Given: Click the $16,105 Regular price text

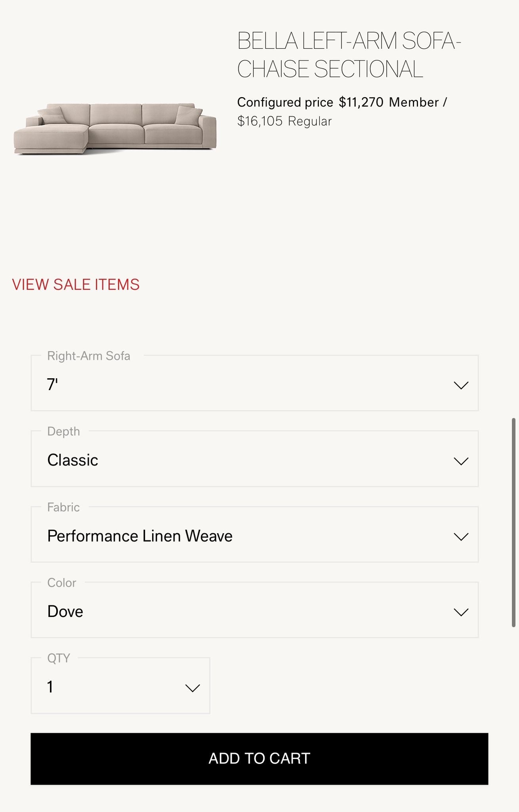Looking at the screenshot, I should tap(284, 121).
